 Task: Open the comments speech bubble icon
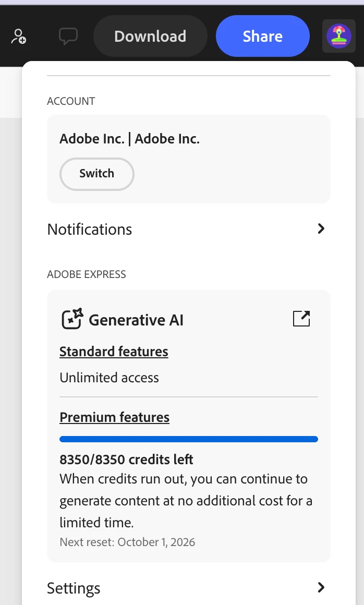pos(68,37)
